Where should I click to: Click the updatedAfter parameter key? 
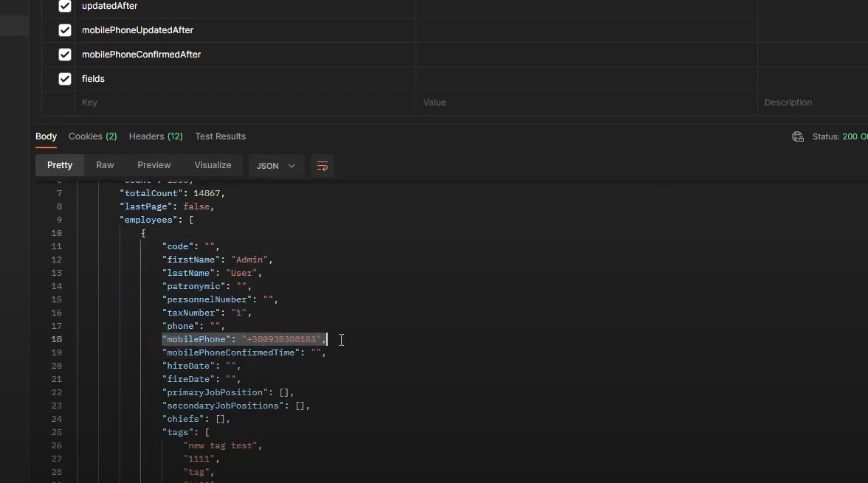[109, 6]
